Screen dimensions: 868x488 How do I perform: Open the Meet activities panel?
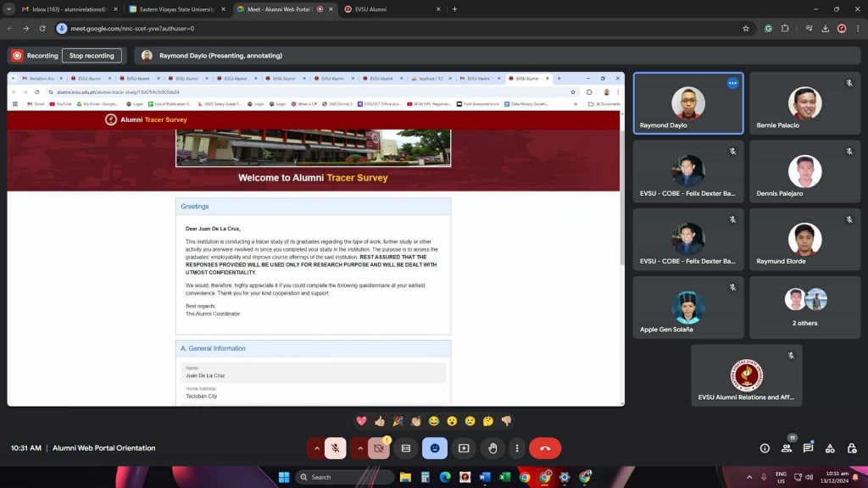pos(829,448)
